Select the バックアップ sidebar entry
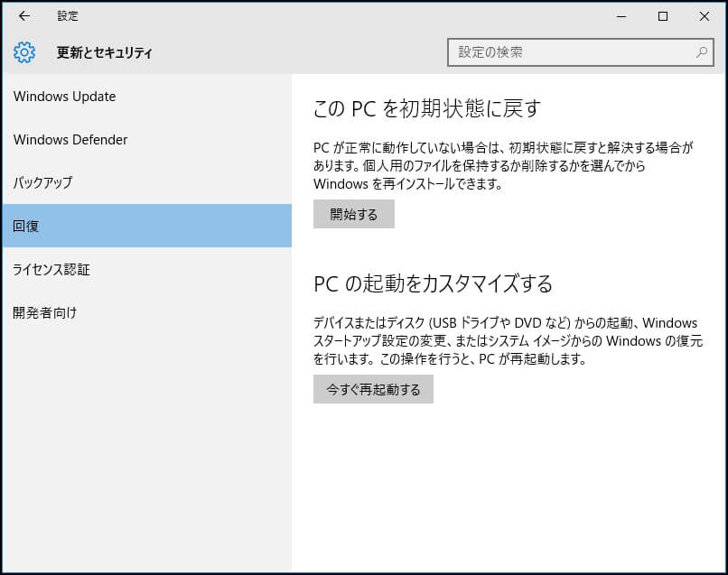This screenshot has height=575, width=728. tap(42, 182)
